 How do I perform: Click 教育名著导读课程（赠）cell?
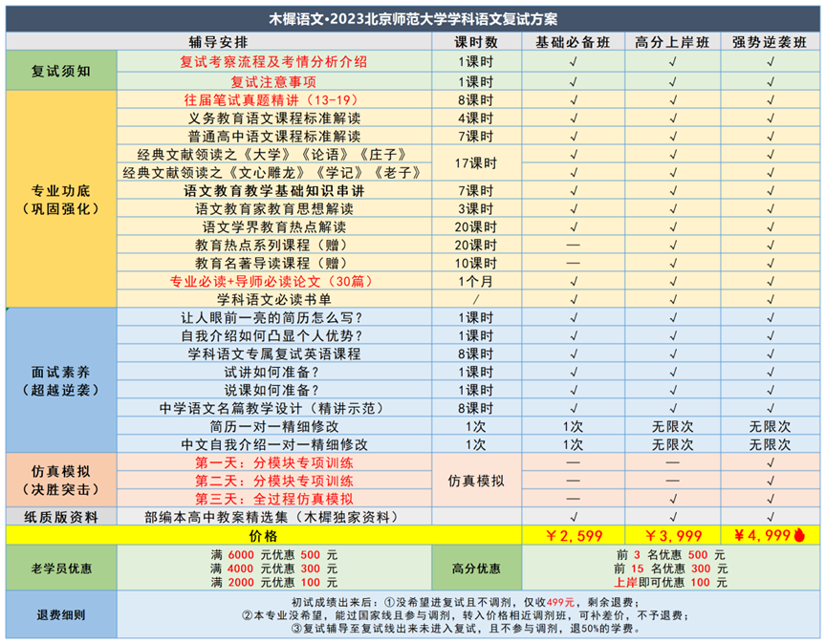[x=274, y=263]
